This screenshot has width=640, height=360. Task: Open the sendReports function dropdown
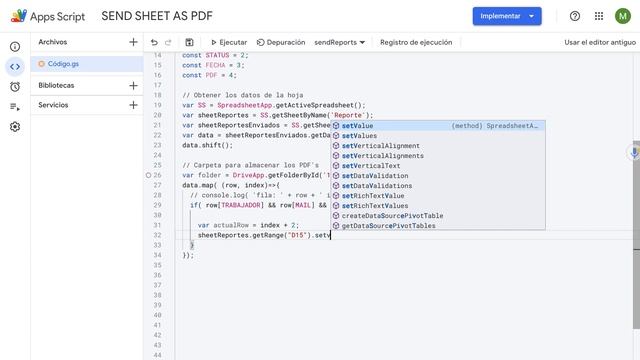(x=340, y=42)
